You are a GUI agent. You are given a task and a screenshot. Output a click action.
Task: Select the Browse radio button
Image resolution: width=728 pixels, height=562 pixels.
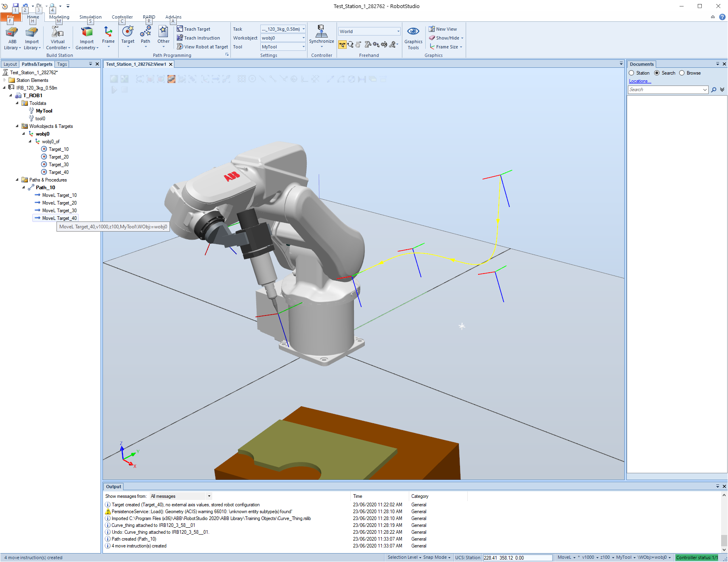pyautogui.click(x=682, y=73)
